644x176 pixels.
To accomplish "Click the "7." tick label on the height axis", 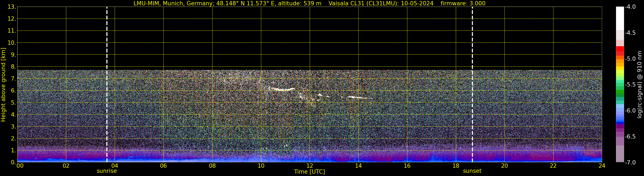I will tap(13, 79).
